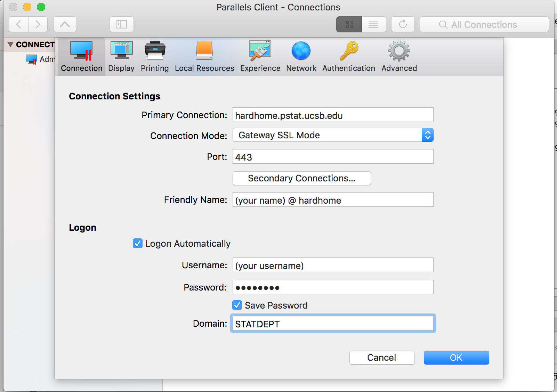Open the Printing tab

(155, 57)
